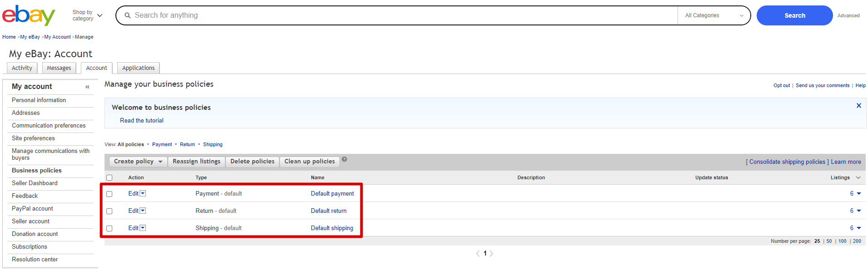The width and height of the screenshot is (868, 275).
Task: Switch to the Messages tab
Action: [x=59, y=68]
